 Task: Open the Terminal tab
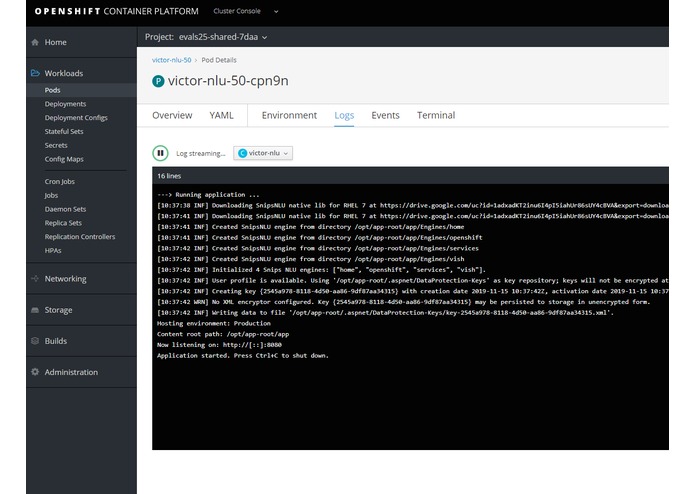436,115
